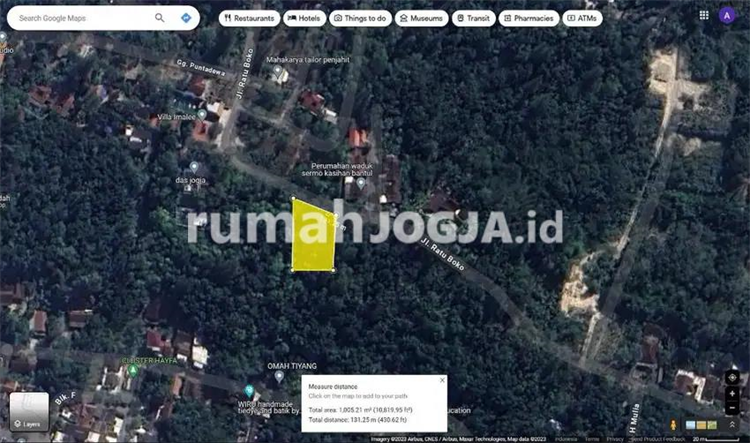The height and width of the screenshot is (443, 750).
Task: Click the OMAH TIYANG map pin
Action: [x=279, y=377]
